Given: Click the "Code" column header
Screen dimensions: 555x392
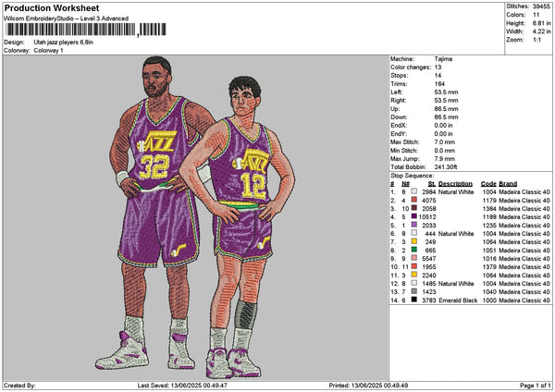Looking at the screenshot, I should coord(488,184).
